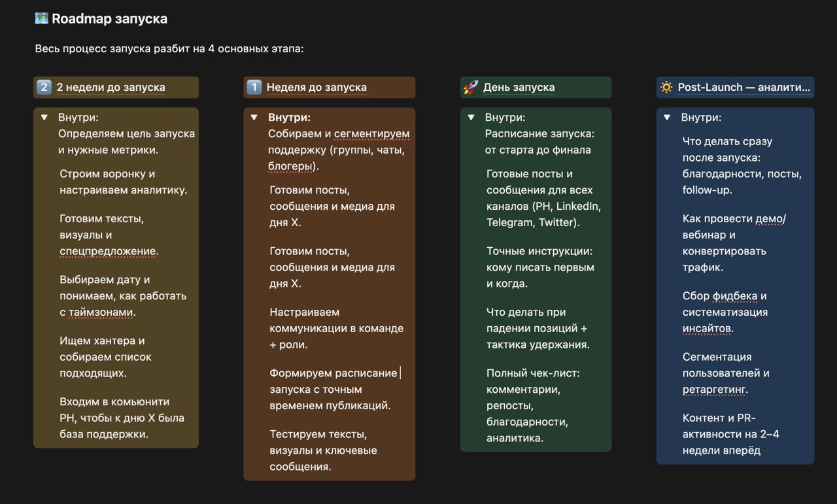This screenshot has height=504, width=837.
Task: Click the 'Точные инструкции' paragraph
Action: point(540,267)
